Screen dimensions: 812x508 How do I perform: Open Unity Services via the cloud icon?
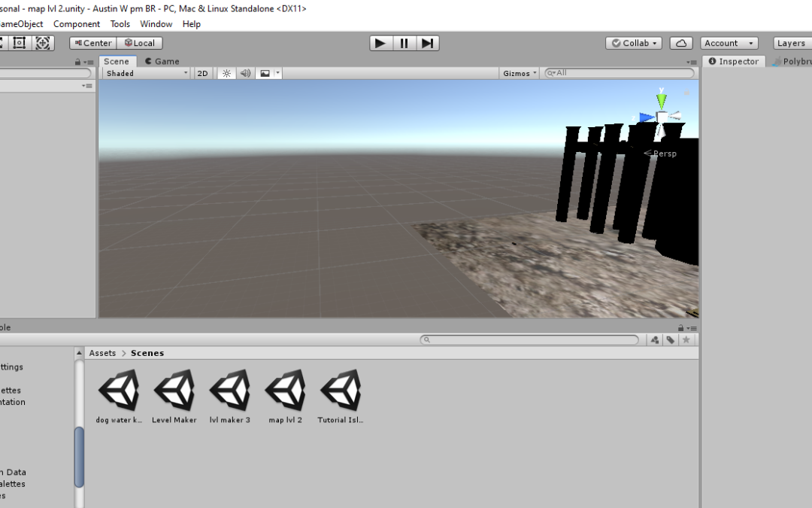681,43
